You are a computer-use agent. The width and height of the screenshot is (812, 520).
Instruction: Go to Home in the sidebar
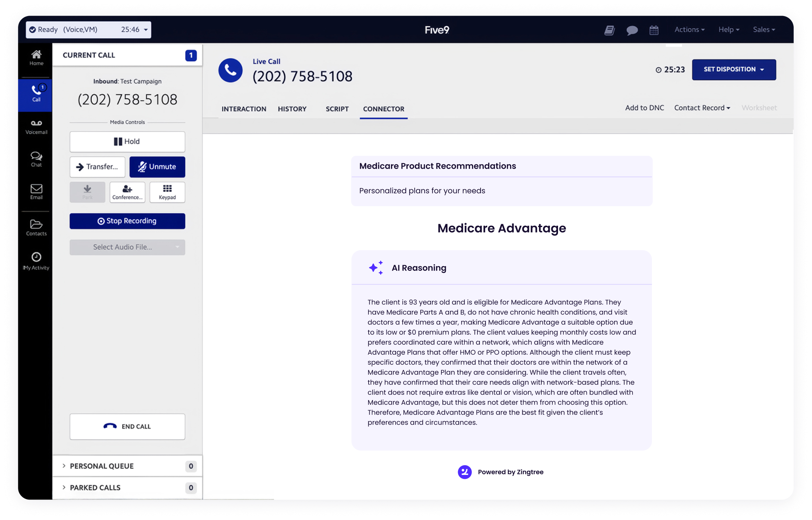[x=36, y=58]
